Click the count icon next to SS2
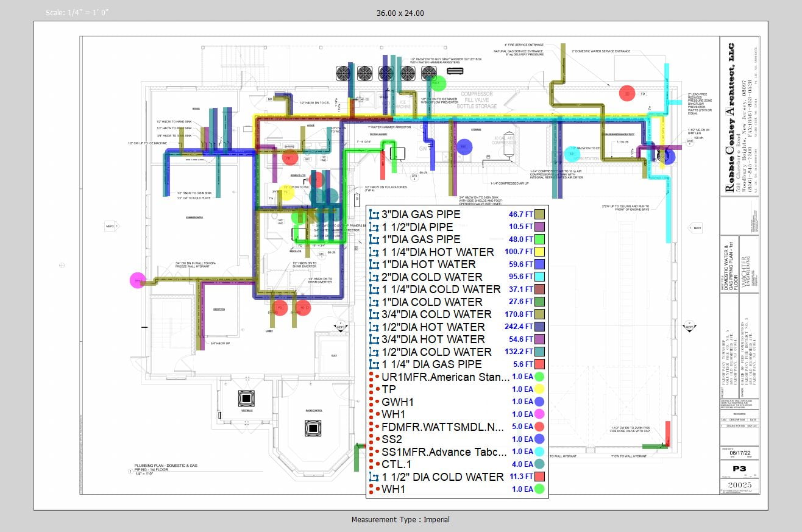The image size is (802, 532). point(373,439)
